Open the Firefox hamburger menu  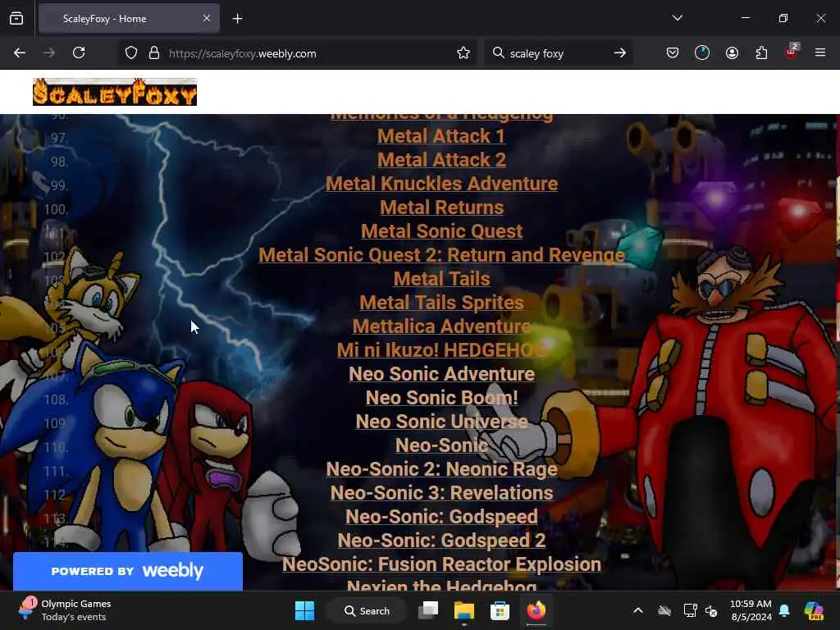[x=820, y=53]
